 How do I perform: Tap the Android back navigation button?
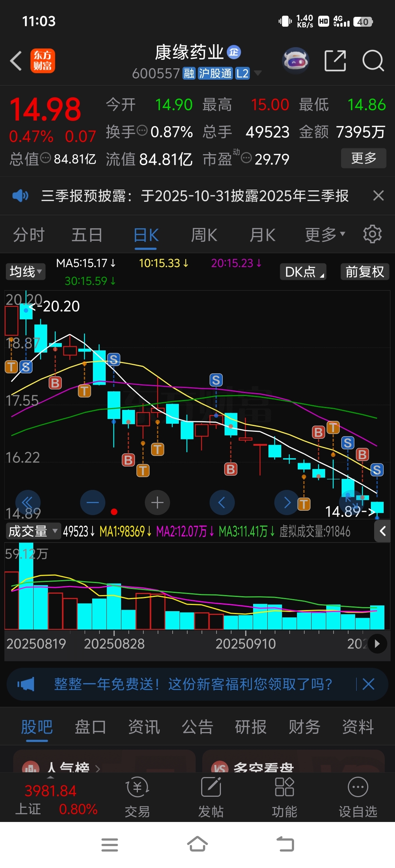(285, 844)
